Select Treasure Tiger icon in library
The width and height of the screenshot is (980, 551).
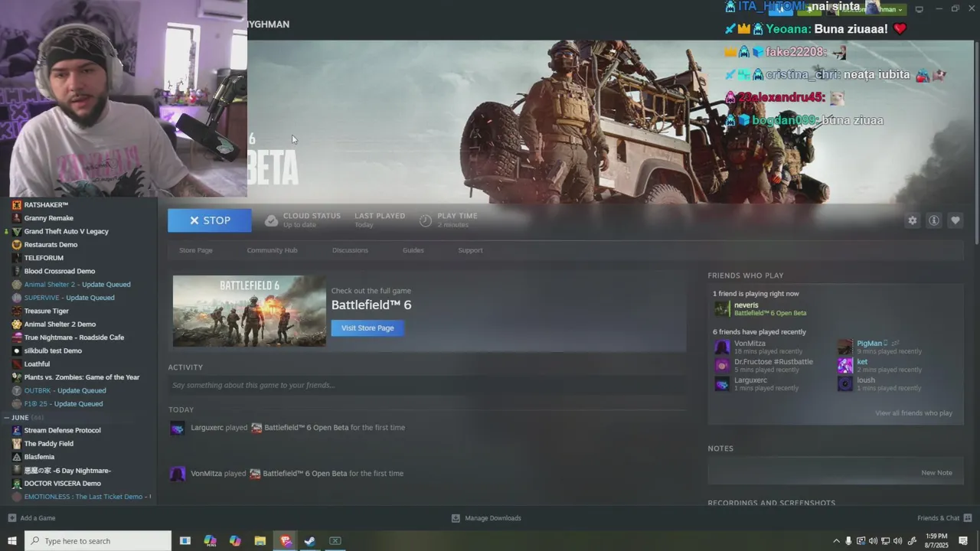click(x=17, y=311)
